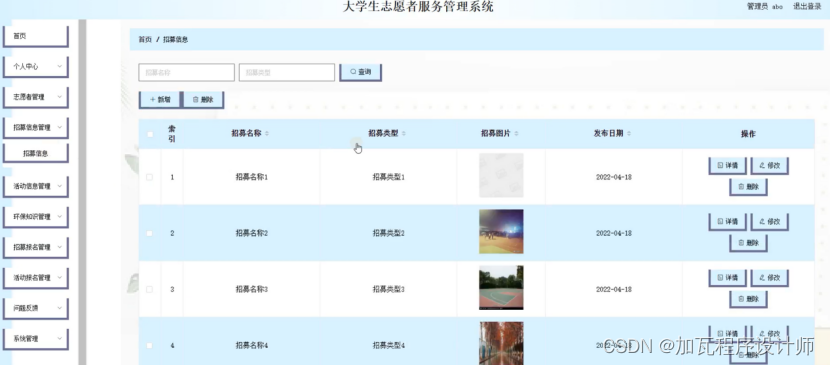Image resolution: width=830 pixels, height=365 pixels.
Task: Click the 招募信息 breadcrumb text
Action: (x=176, y=40)
